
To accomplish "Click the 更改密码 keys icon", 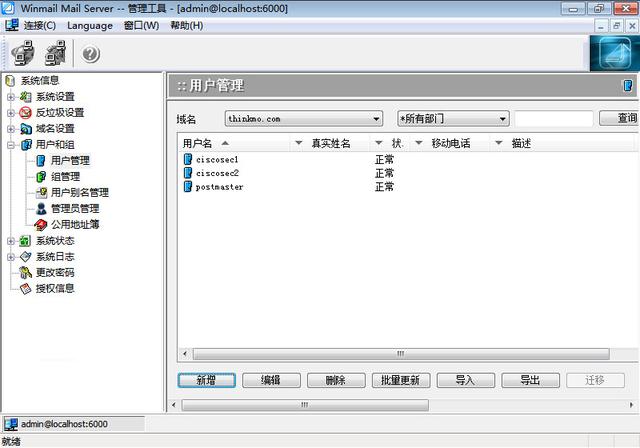I will coord(25,273).
